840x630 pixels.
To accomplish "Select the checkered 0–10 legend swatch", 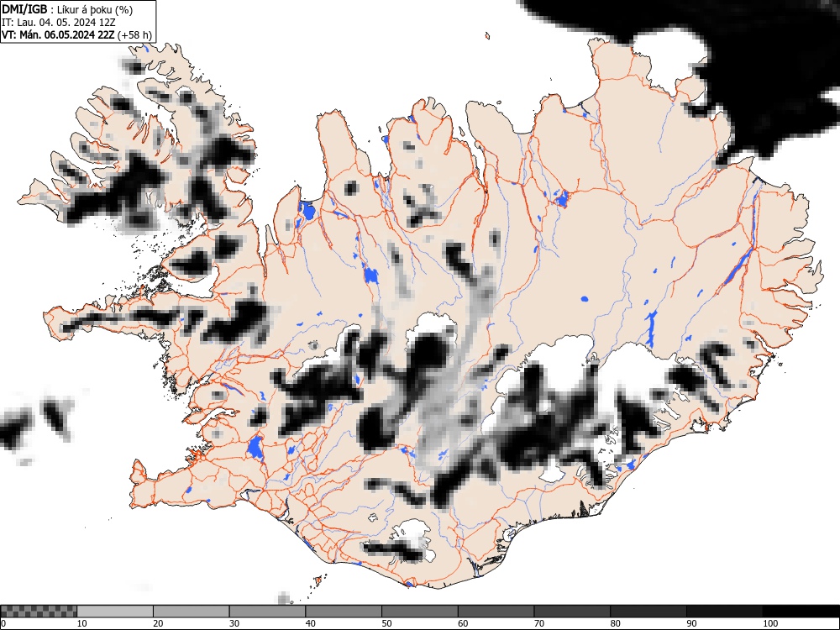I will click(39, 612).
